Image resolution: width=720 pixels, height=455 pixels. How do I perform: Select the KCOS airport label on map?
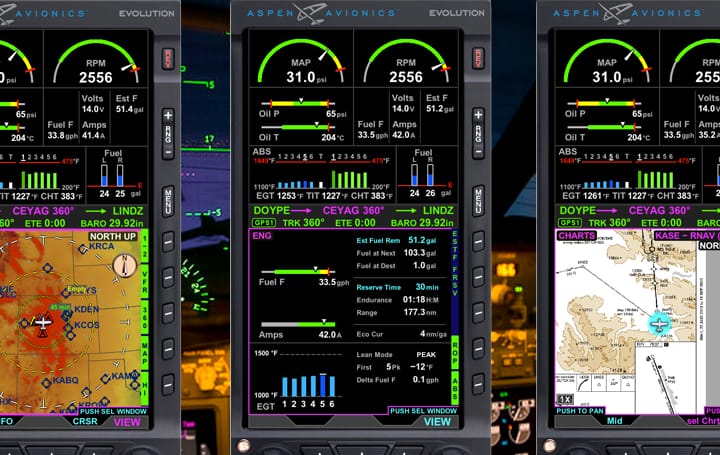point(87,325)
